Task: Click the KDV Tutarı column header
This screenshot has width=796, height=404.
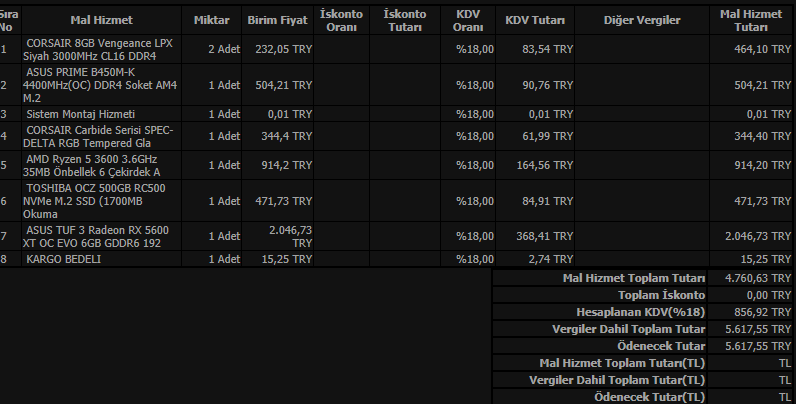Action: point(535,20)
